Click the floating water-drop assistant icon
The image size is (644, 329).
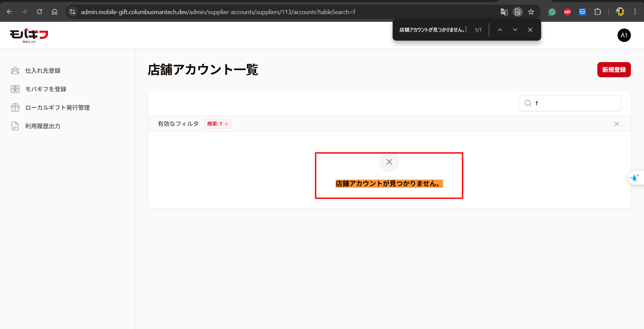635,178
